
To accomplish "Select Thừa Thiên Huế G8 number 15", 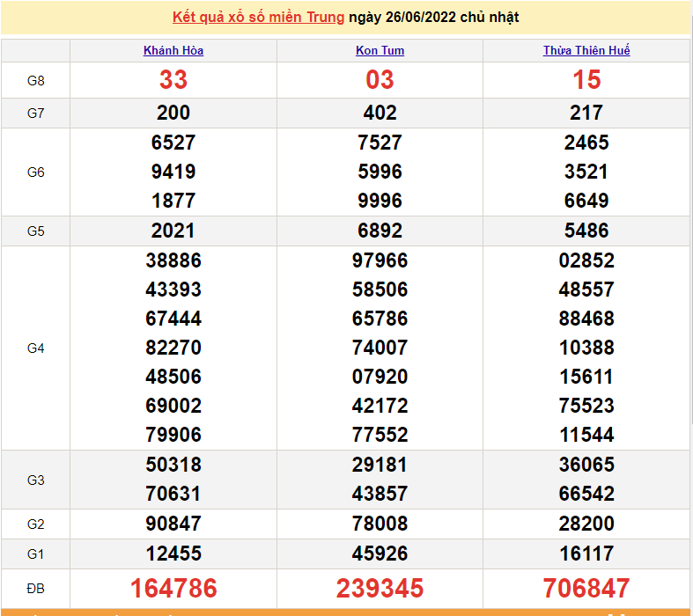I will point(586,80).
